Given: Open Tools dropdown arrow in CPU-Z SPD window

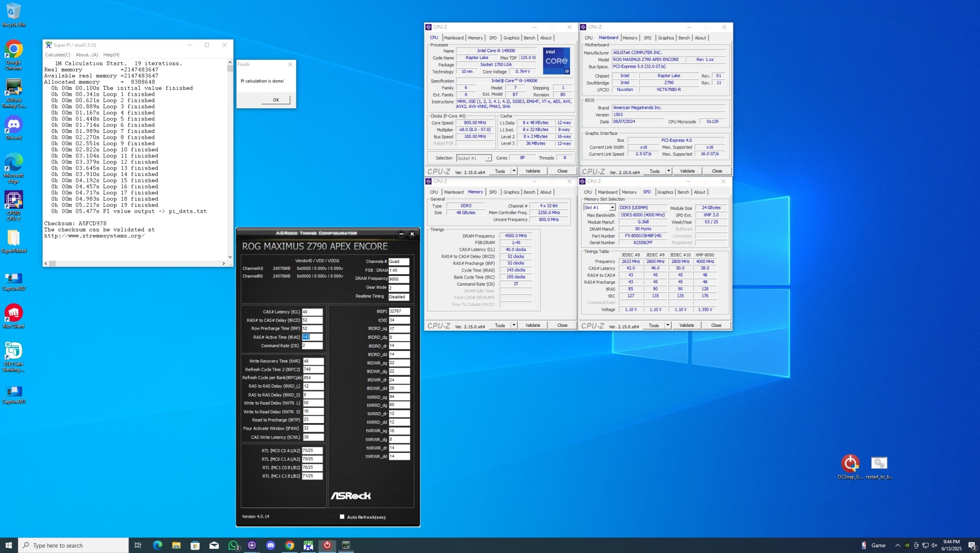Looking at the screenshot, I should [x=668, y=325].
